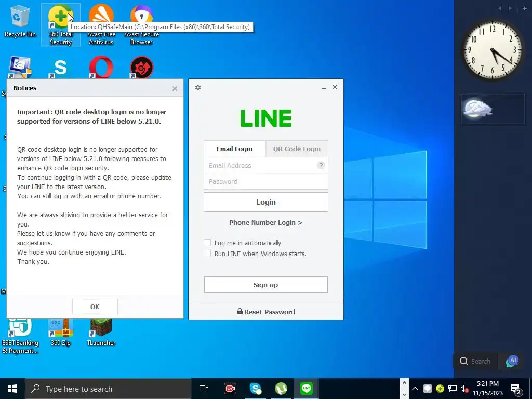
Task: Click the muted volume tray icon
Action: click(464, 389)
